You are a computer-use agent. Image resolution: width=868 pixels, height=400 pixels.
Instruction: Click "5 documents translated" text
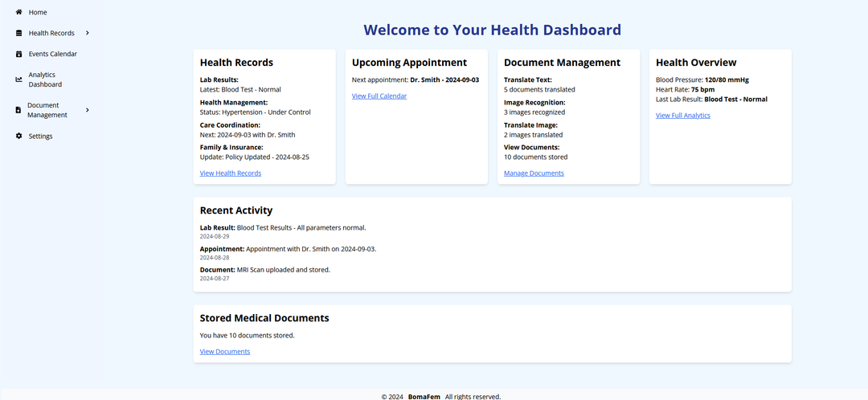click(539, 90)
